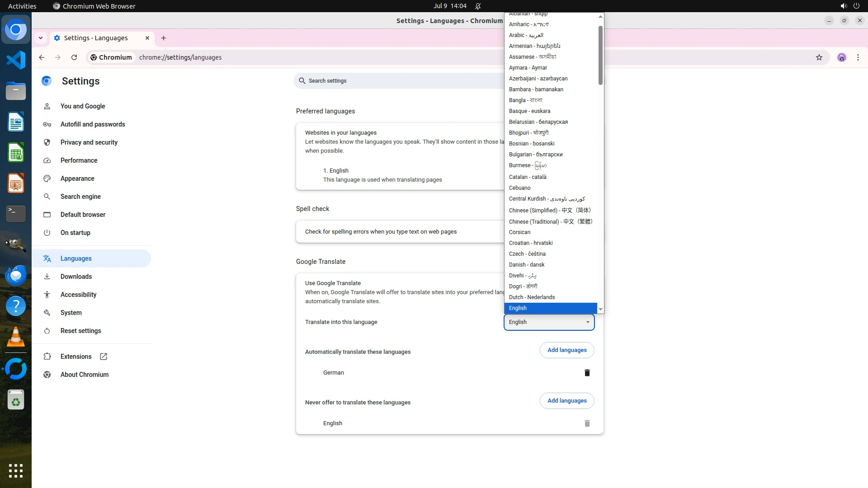Image resolution: width=868 pixels, height=488 pixels.
Task: Add languages to automatically translate
Action: pyautogui.click(x=566, y=350)
